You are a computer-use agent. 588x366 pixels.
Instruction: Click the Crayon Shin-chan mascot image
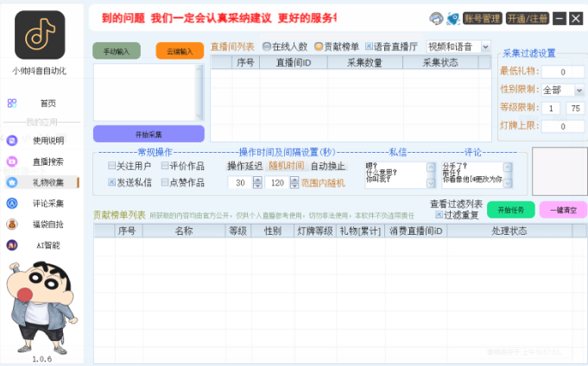pyautogui.click(x=41, y=308)
